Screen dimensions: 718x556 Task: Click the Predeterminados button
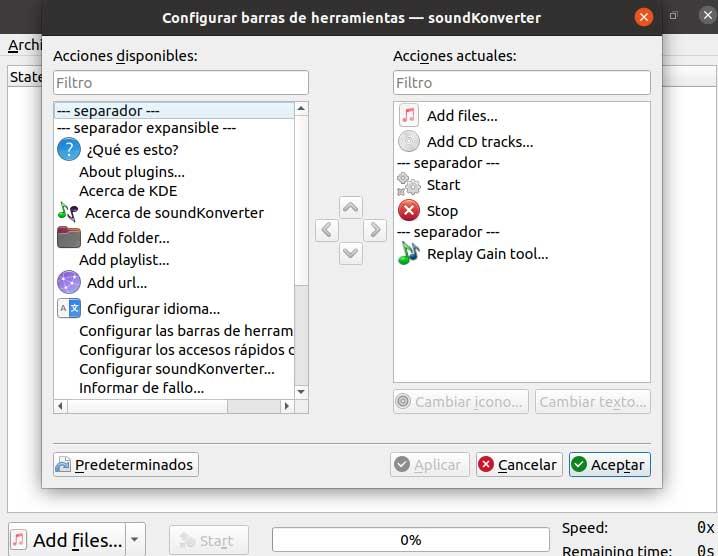pyautogui.click(x=126, y=464)
